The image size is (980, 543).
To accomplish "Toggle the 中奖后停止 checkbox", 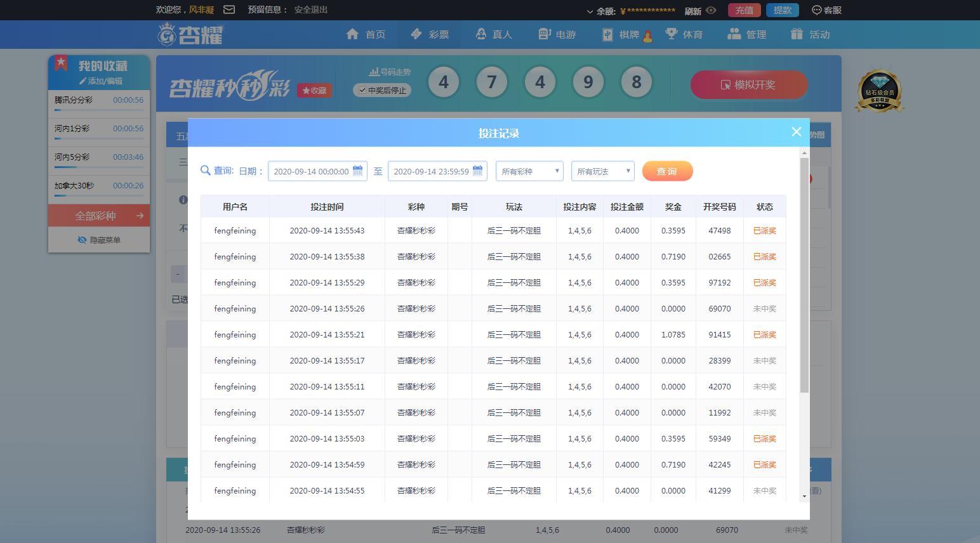I will (362, 90).
